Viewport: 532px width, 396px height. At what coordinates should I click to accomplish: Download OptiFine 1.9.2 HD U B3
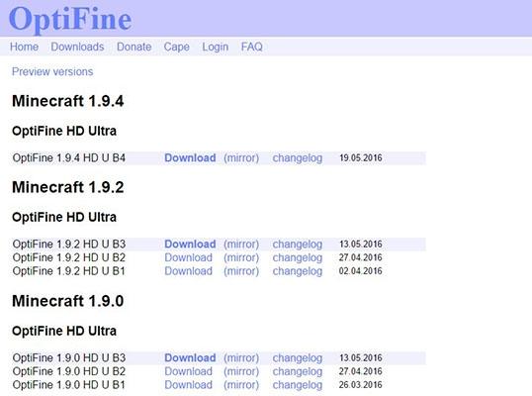[x=190, y=245]
